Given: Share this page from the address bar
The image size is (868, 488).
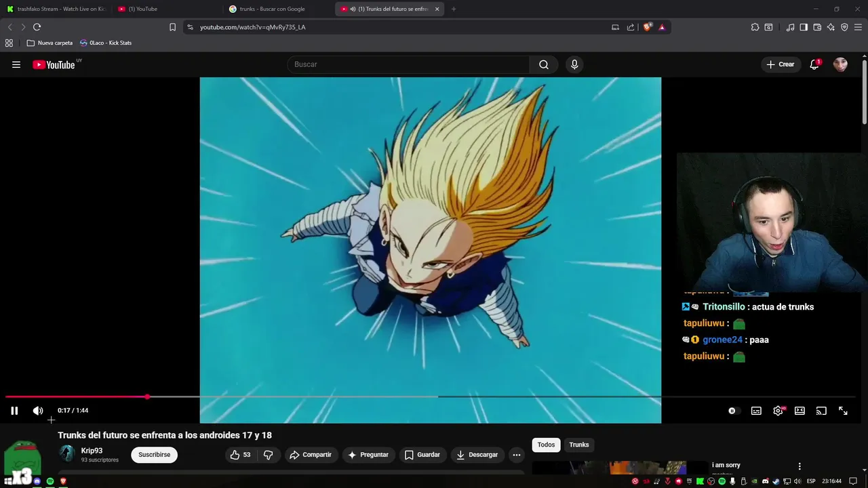Looking at the screenshot, I should click(x=631, y=27).
